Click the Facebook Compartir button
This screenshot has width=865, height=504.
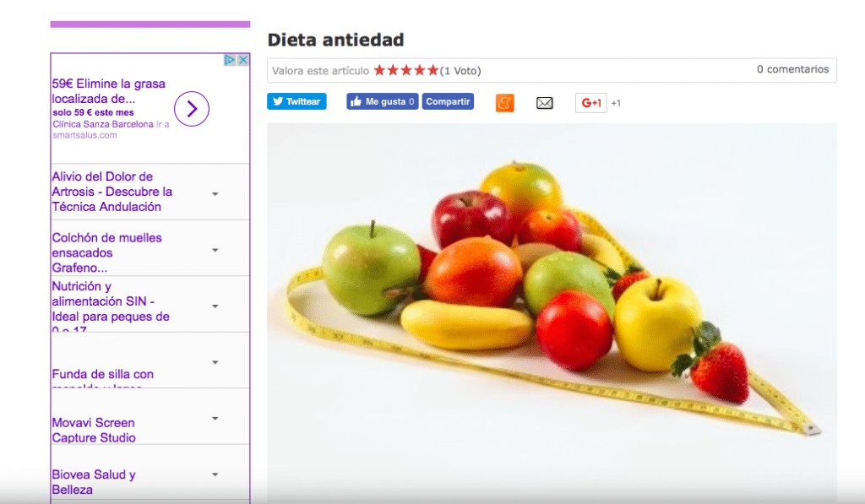point(448,101)
